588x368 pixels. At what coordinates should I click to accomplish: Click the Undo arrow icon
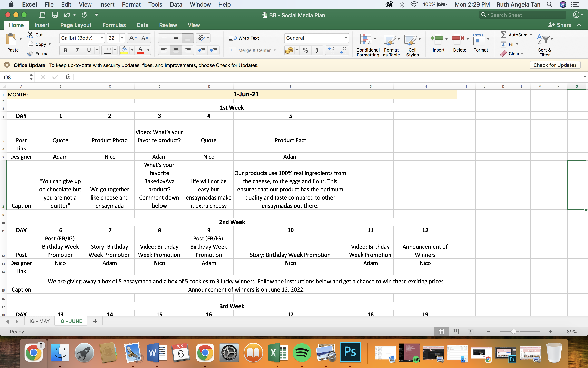(x=67, y=15)
